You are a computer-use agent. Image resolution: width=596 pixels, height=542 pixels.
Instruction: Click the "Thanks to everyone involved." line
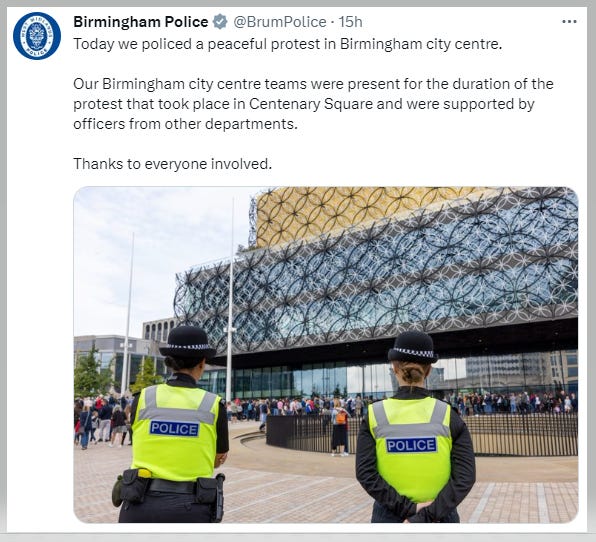point(173,164)
